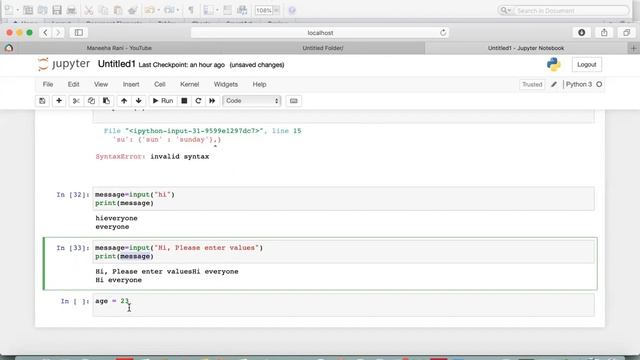
Task: Switch to Maneeha Rani - YouTube tab
Action: click(119, 48)
